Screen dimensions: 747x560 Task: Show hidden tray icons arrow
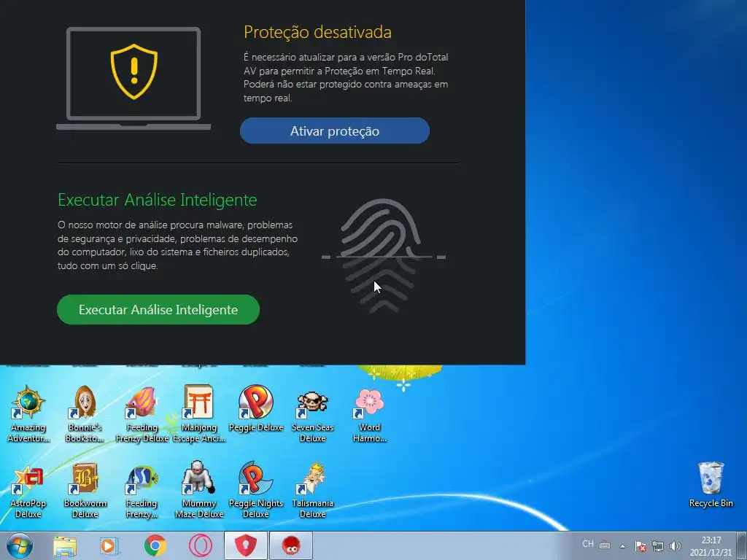(x=622, y=545)
